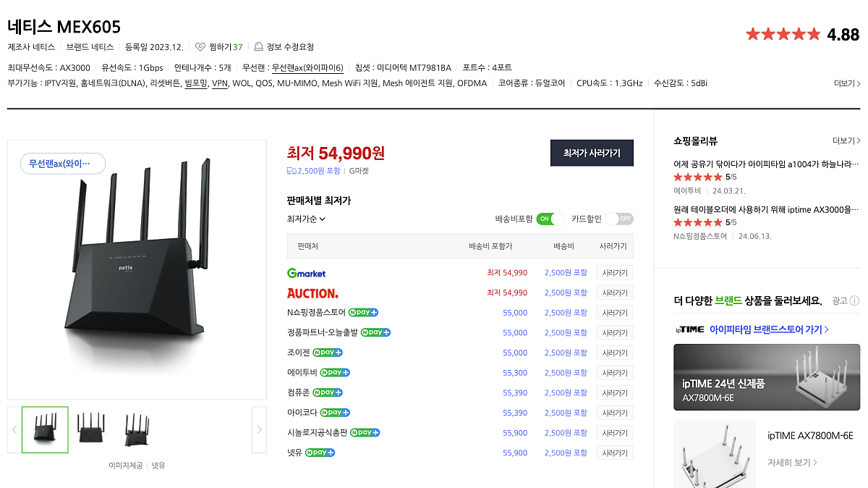Click 55,900 price in 넷유 row
The image size is (868, 488).
515,453
